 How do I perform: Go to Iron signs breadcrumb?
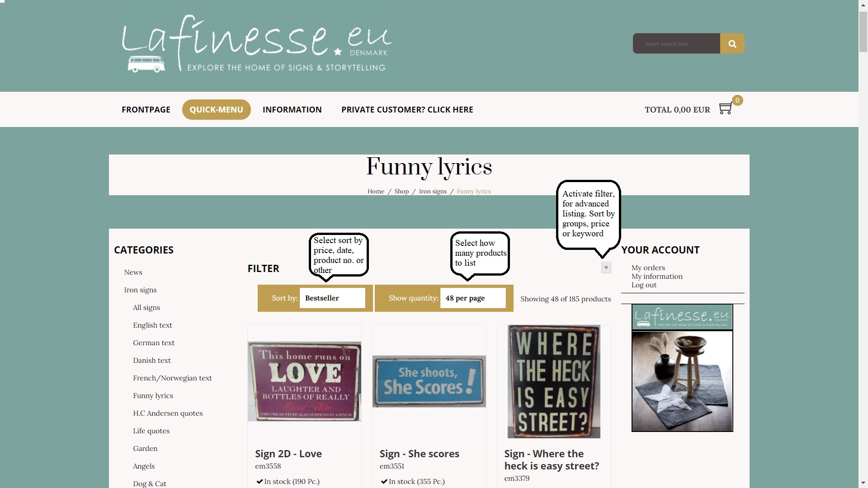(433, 191)
